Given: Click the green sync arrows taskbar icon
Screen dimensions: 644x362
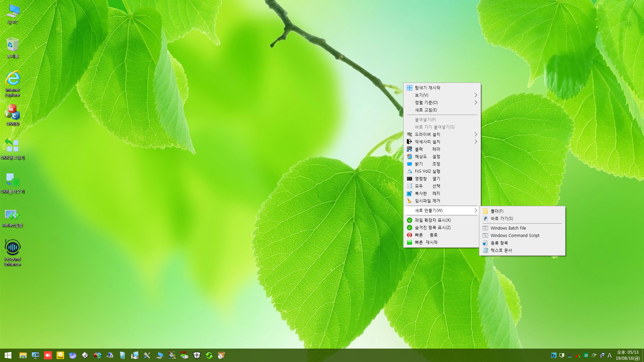Looking at the screenshot, I should click(x=209, y=355).
